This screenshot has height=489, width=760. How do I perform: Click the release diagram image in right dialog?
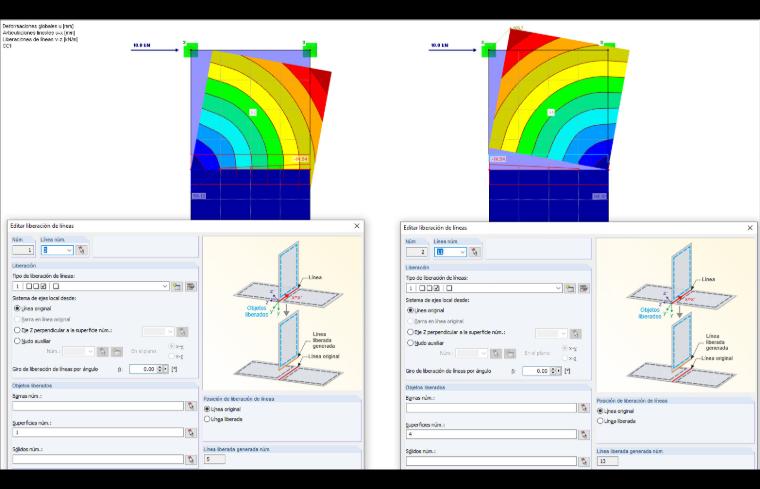point(676,315)
